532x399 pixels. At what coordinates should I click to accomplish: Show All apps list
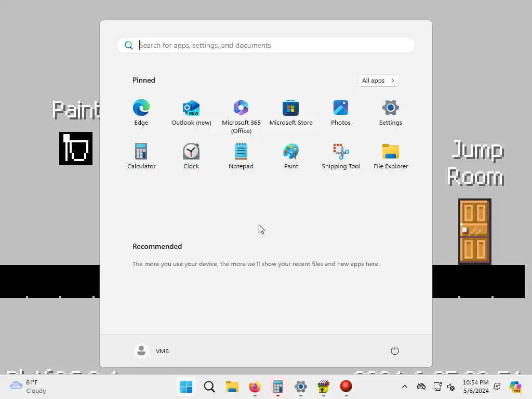click(378, 81)
